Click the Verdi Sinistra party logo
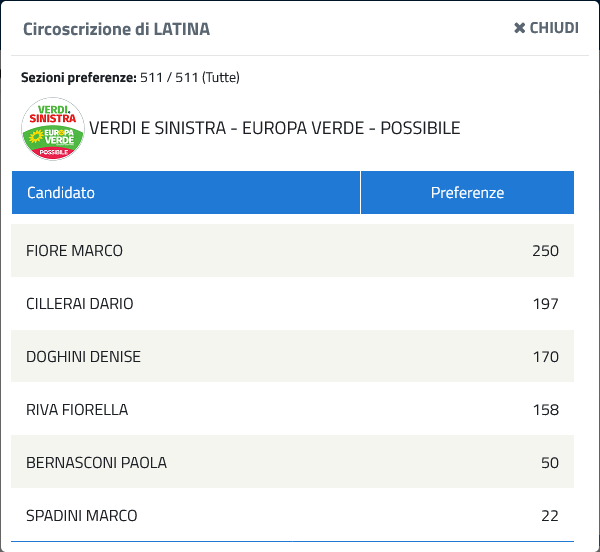 point(53,129)
